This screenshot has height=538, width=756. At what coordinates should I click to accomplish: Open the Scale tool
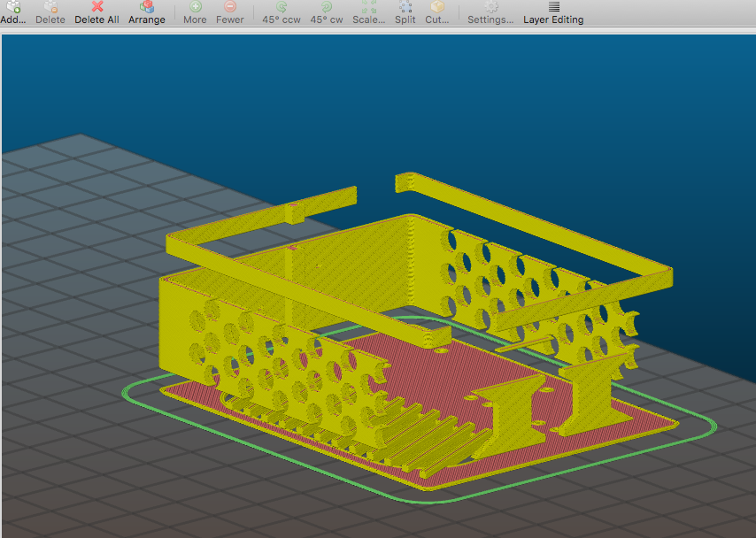click(369, 12)
